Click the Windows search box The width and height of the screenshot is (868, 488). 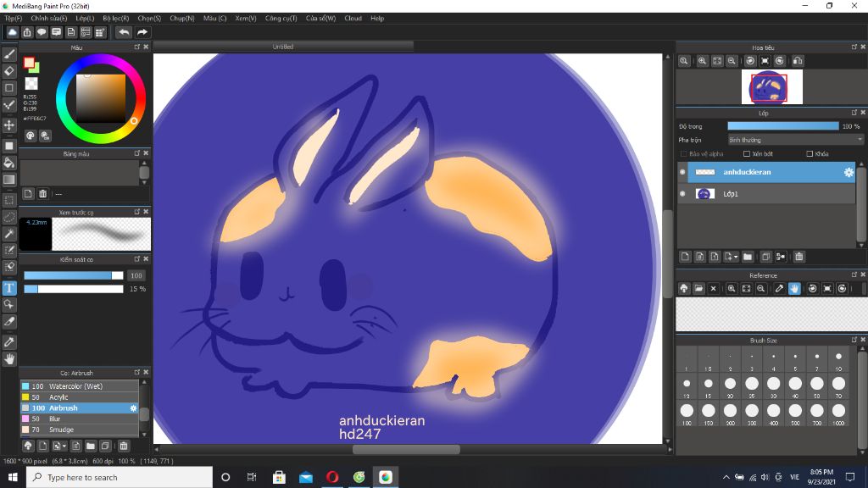pos(119,477)
